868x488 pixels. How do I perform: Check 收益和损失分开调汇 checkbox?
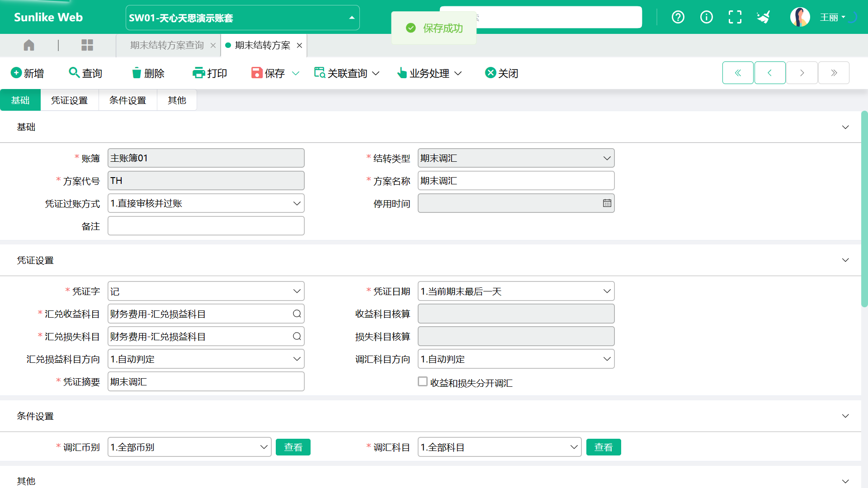click(423, 382)
